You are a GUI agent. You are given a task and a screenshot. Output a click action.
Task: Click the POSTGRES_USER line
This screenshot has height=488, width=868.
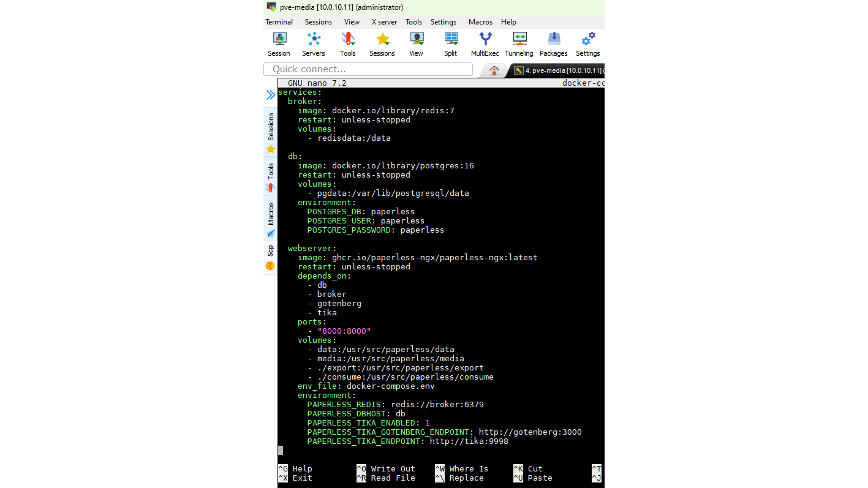(x=366, y=221)
